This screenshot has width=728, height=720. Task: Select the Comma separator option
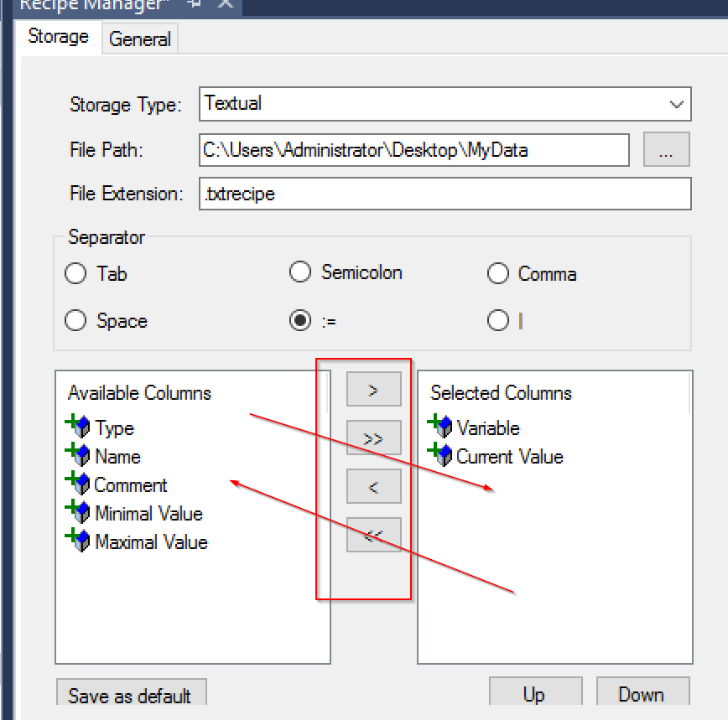pos(498,273)
